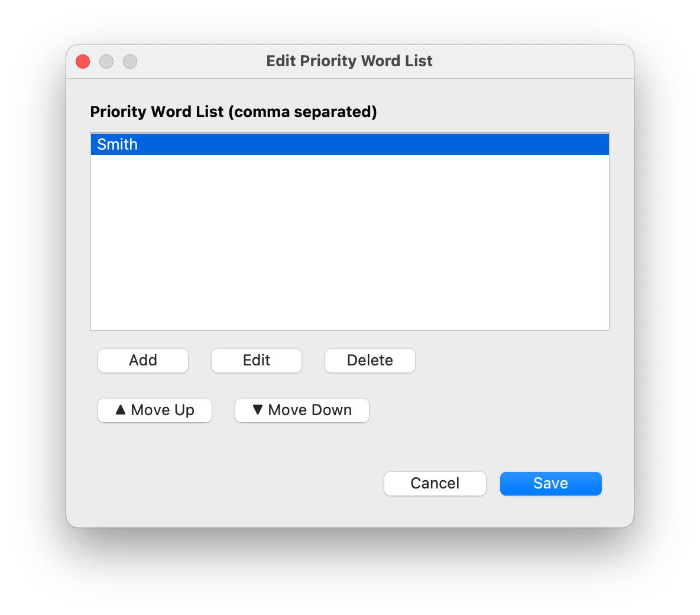Screen dimensions: 700x615
Task: Click the upward triangle icon on Move Up
Action: 121,410
